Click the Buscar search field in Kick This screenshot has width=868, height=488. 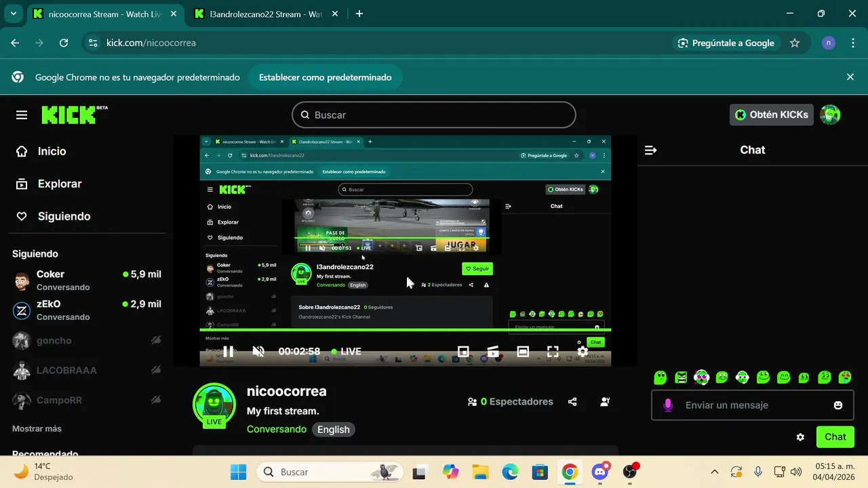434,115
